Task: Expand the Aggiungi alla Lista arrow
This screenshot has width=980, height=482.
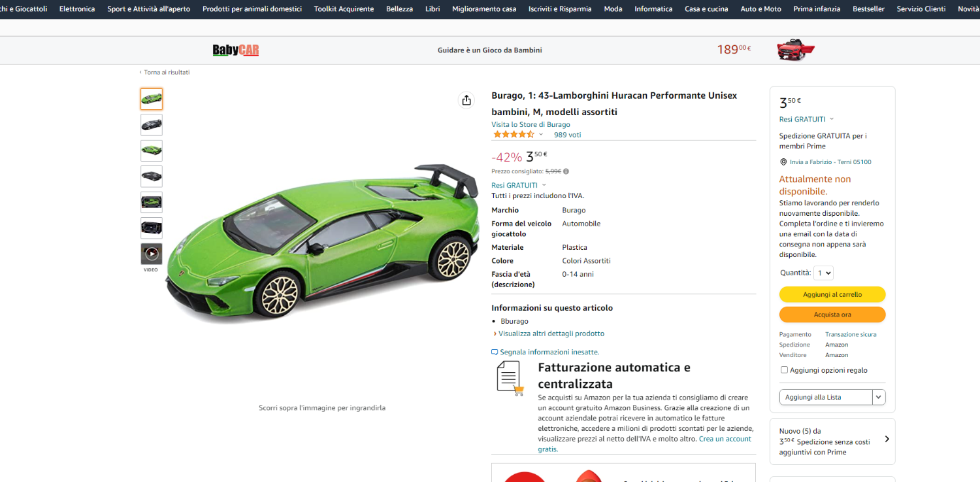Action: tap(879, 397)
